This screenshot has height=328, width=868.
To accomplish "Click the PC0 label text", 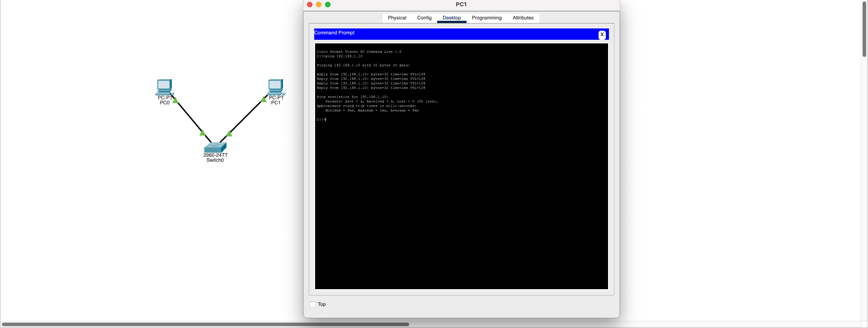I will tap(165, 103).
